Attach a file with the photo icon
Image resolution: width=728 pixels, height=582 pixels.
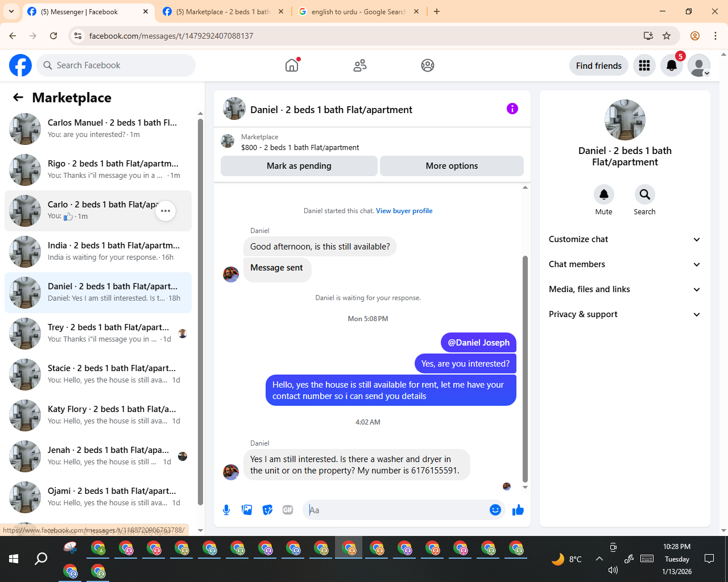point(247,510)
